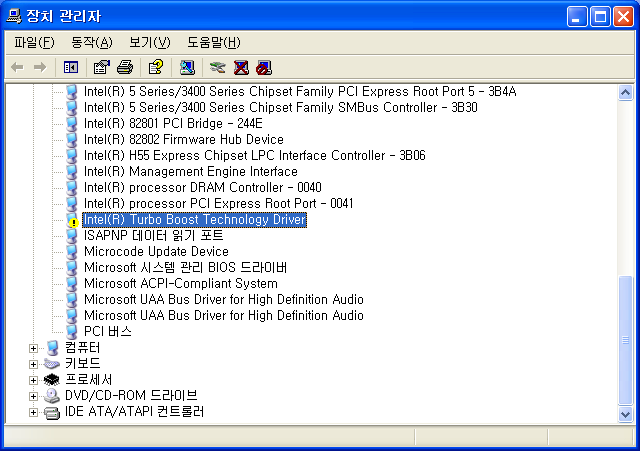Open the 동작(A) menu

coord(92,42)
